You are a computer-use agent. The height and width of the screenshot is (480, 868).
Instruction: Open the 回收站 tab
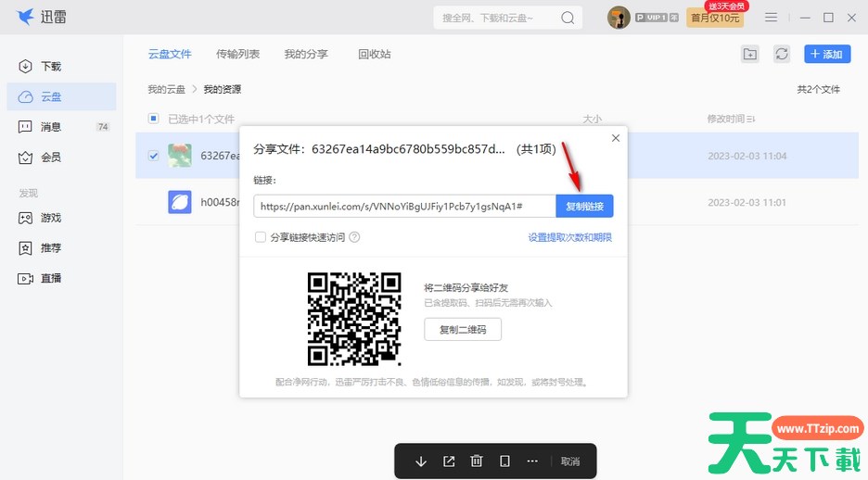(x=375, y=55)
